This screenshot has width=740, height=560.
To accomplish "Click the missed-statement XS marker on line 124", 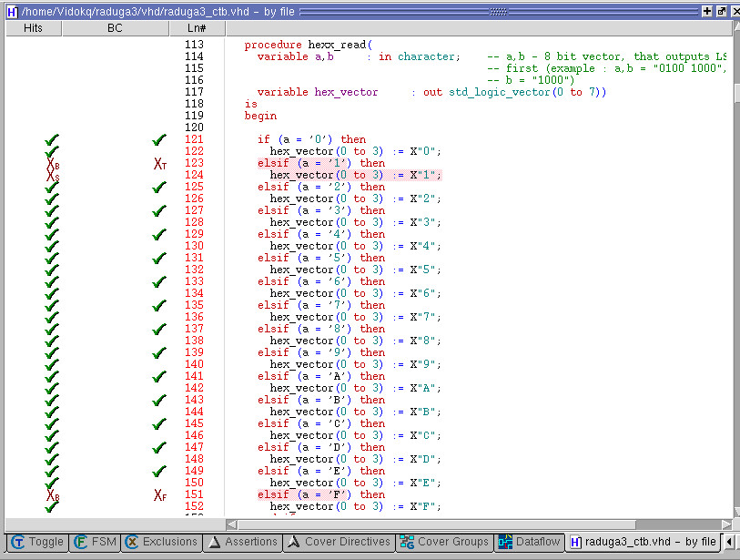I will (x=53, y=176).
